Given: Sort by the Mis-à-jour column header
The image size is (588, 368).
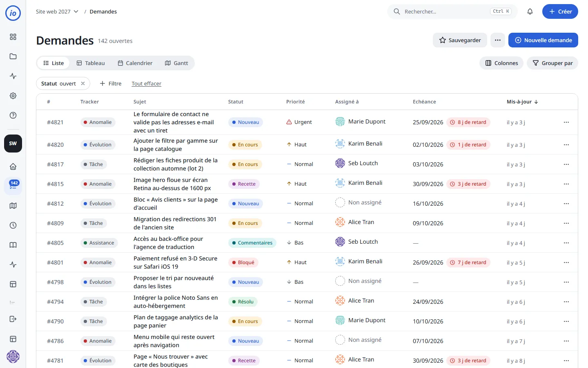Looking at the screenshot, I should point(522,102).
